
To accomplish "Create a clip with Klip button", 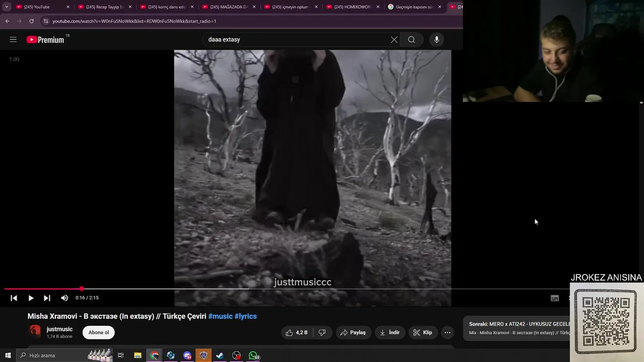I will [423, 332].
